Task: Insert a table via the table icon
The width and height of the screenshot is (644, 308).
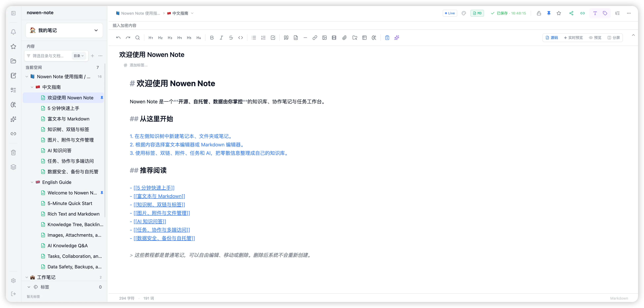Action: point(364,38)
